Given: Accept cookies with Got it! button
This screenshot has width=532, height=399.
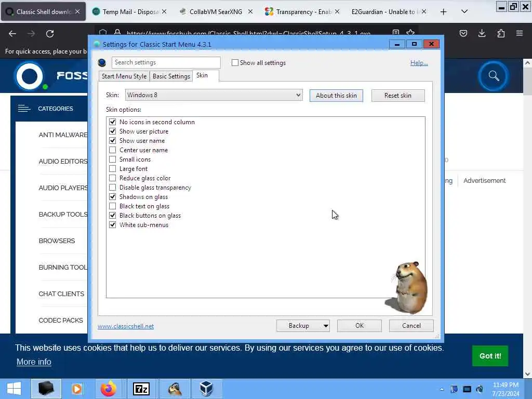Looking at the screenshot, I should [x=490, y=356].
